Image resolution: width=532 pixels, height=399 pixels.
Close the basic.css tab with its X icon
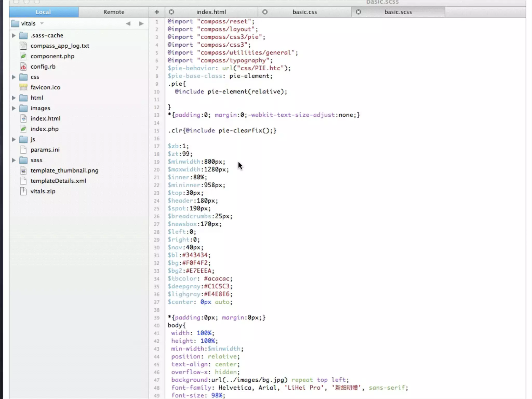tap(265, 12)
